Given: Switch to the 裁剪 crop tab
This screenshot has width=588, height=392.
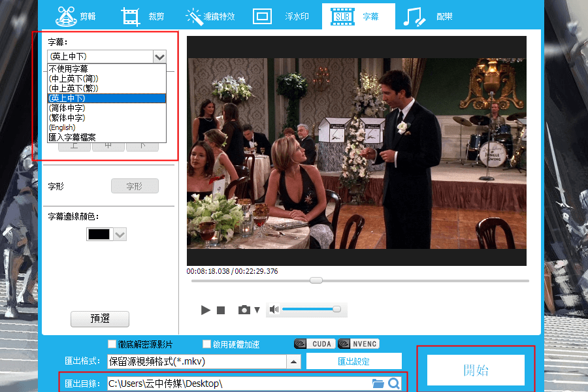Looking at the screenshot, I should click(x=142, y=16).
